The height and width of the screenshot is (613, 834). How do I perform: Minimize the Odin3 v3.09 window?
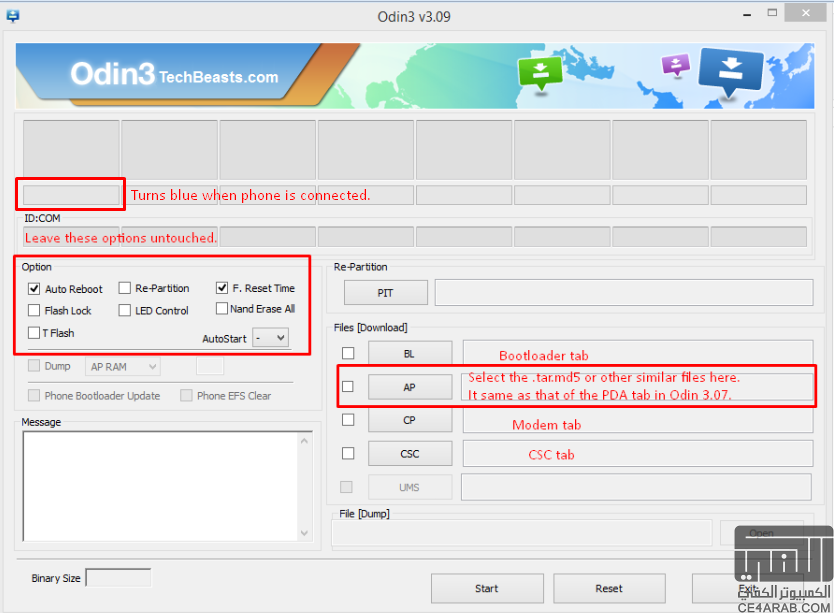pos(747,15)
